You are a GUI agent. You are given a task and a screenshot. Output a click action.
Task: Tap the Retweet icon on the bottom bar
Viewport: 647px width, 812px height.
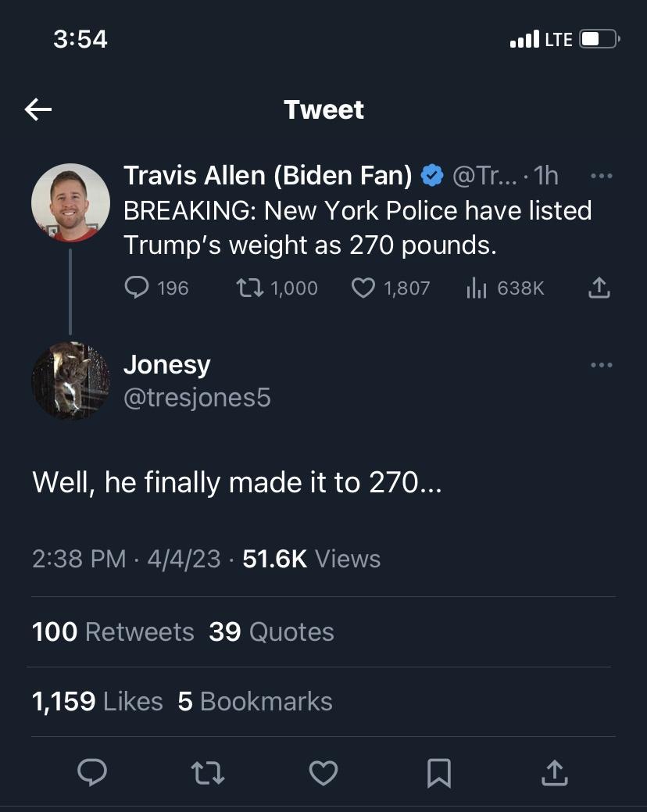click(x=208, y=774)
